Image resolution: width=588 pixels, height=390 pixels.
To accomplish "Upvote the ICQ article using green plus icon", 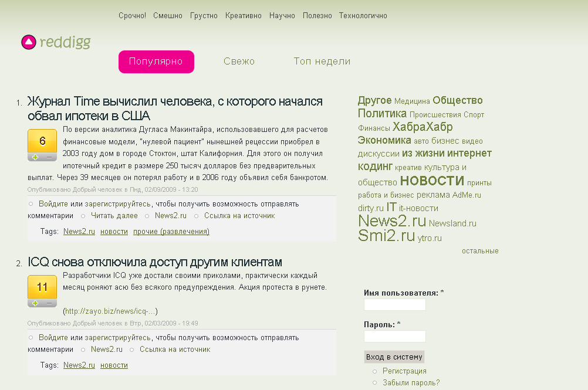I will tap(34, 303).
